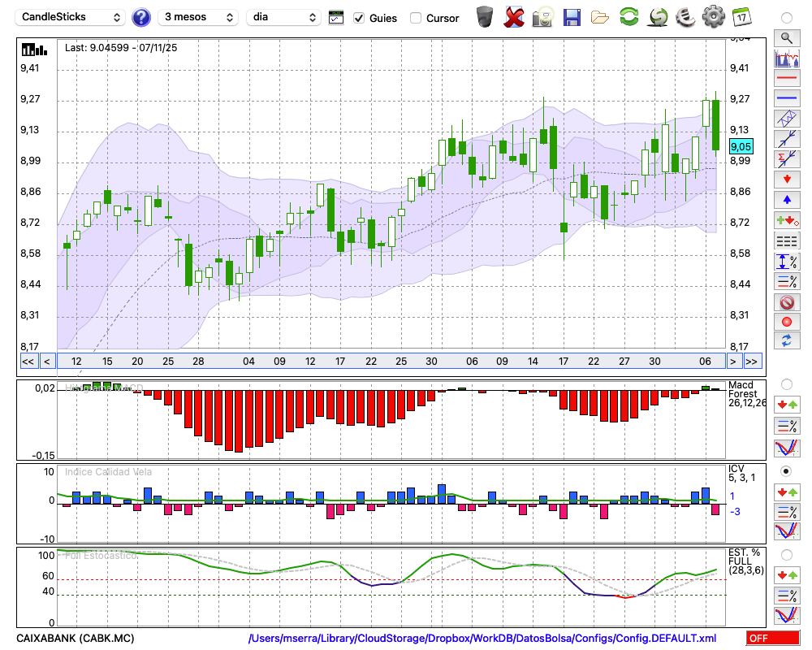The height and width of the screenshot is (650, 812).
Task: Select the magnifier zoom tool
Action: click(x=787, y=38)
